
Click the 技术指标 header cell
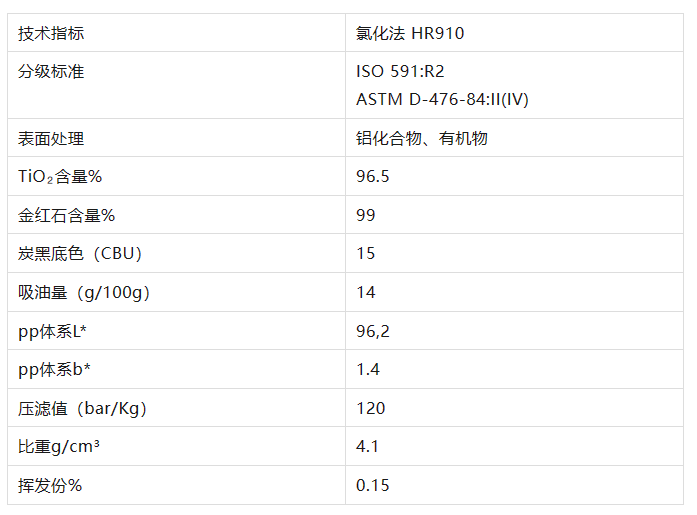[x=51, y=34]
